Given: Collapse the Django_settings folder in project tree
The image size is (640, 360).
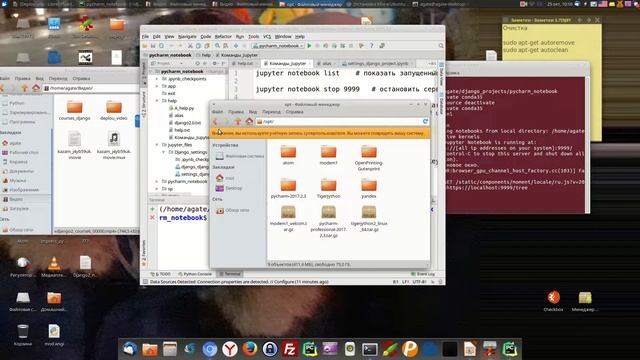Looking at the screenshot, I should click(x=164, y=152).
